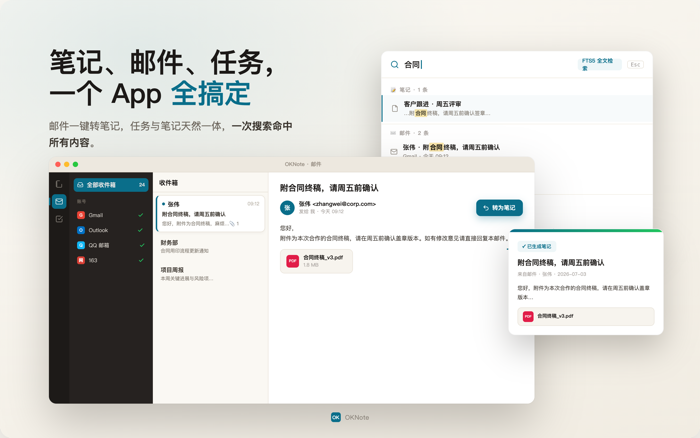Click the envelope icon beside the 张伟 search result
700x438 pixels.
coord(394,152)
